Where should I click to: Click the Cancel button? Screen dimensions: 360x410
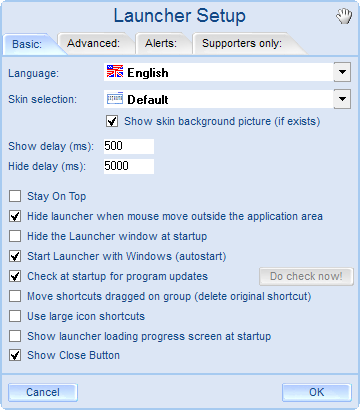[43, 392]
